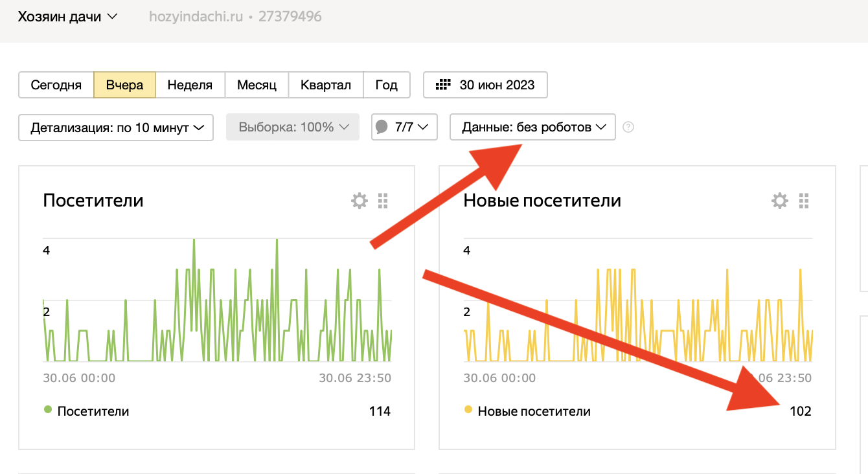Choose the Квартал period

pyautogui.click(x=326, y=85)
